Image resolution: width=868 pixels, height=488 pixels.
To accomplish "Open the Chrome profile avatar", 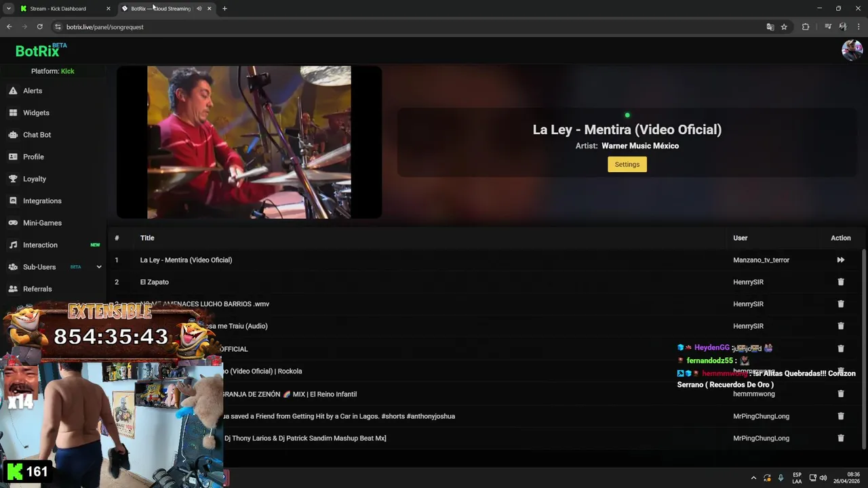I will [843, 27].
